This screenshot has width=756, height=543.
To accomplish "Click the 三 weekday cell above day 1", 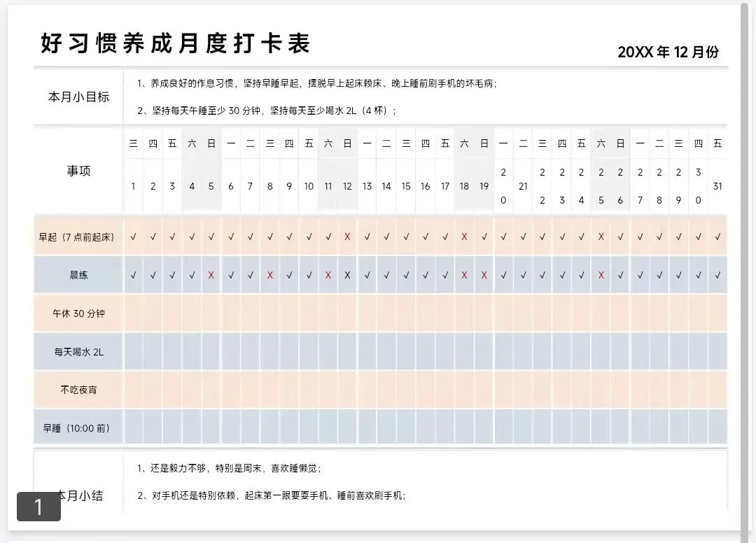I will (134, 143).
